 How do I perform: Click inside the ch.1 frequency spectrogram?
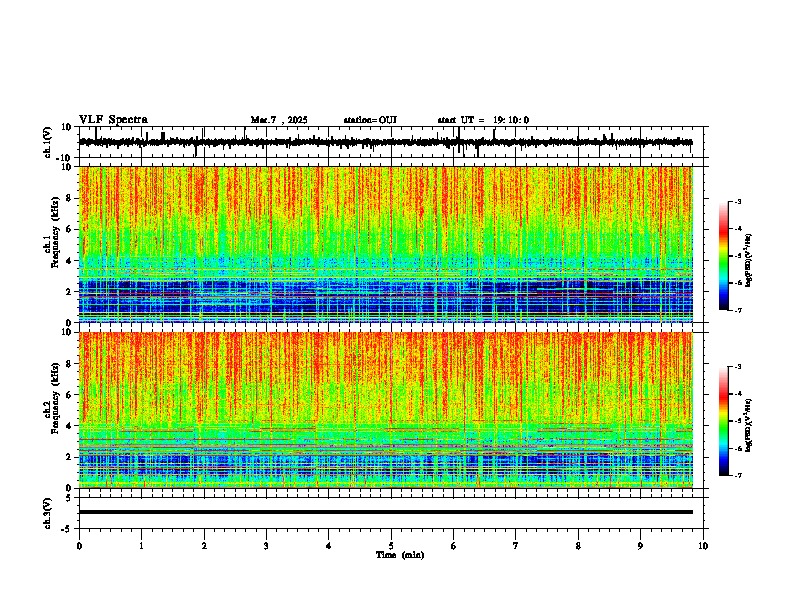(385, 244)
